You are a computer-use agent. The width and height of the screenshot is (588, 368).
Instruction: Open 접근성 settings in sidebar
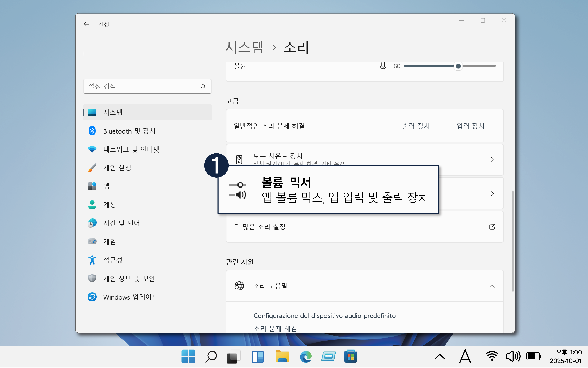[113, 260]
